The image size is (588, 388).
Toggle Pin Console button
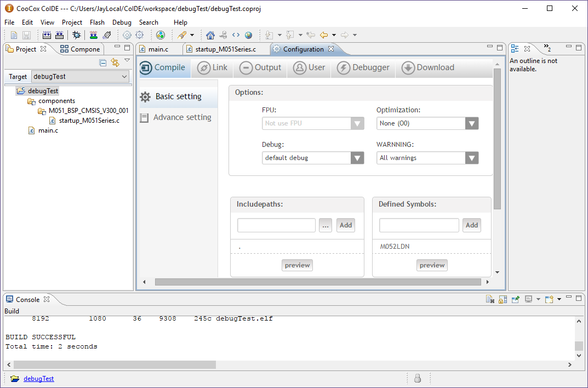click(515, 299)
